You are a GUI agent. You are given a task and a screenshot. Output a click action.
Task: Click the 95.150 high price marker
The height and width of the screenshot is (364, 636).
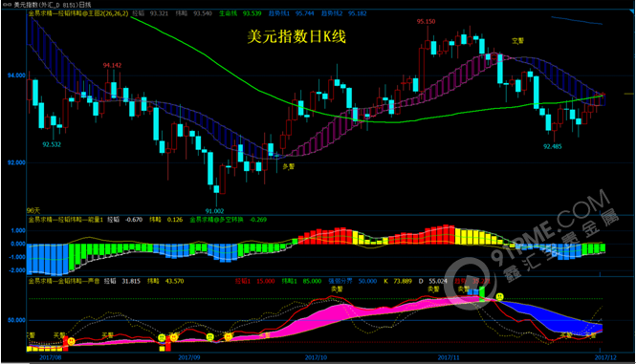[x=426, y=21]
